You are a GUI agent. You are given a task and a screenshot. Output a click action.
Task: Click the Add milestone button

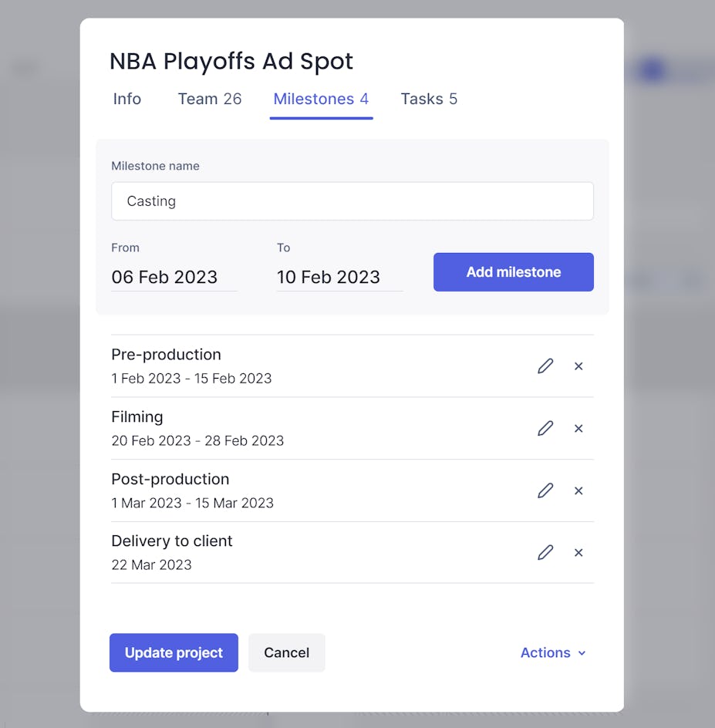pos(513,271)
